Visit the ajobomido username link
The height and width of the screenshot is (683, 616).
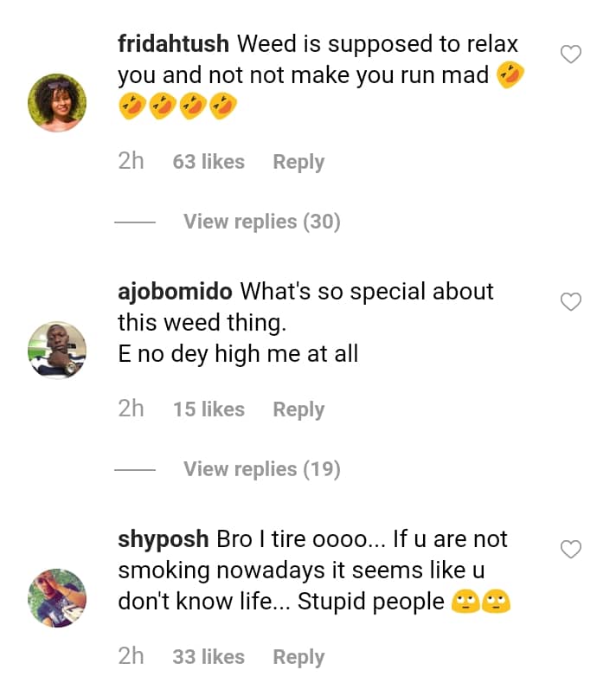pos(175,292)
